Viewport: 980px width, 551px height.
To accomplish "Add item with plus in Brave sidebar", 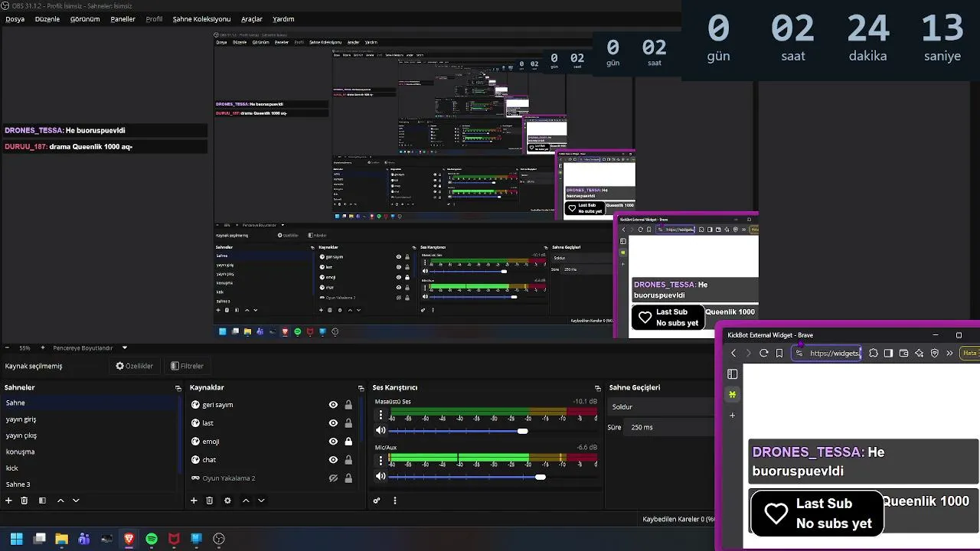I will pyautogui.click(x=732, y=416).
